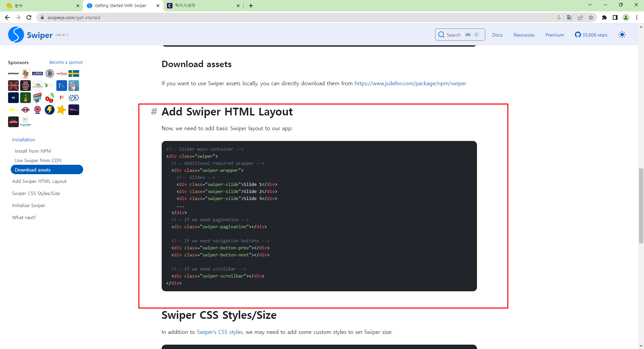Screen dimensions: 644x349
Task: Reload the page
Action: tap(29, 17)
